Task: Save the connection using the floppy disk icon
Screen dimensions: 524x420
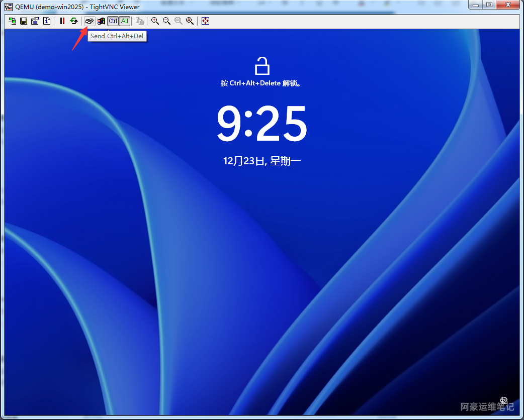Action: coord(23,21)
